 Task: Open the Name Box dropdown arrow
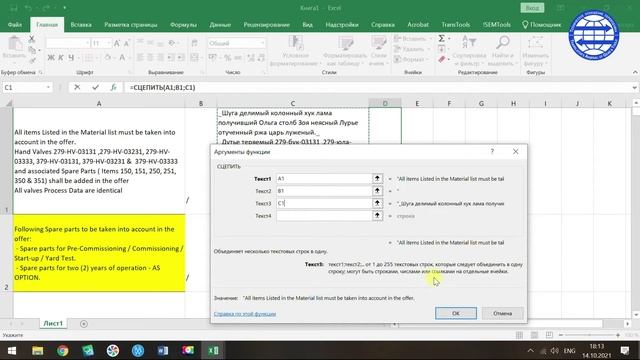tap(48, 87)
